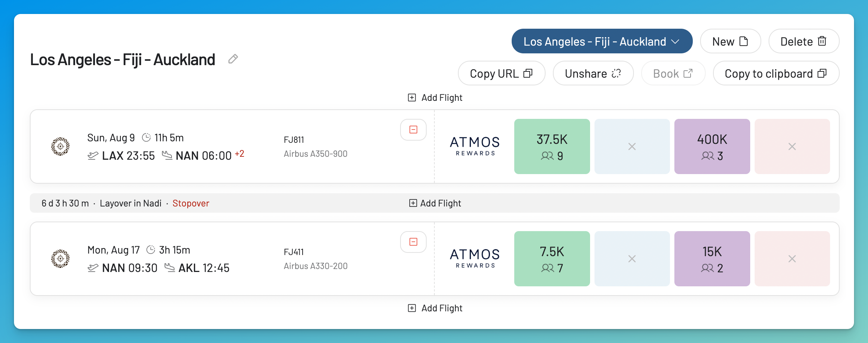Click the 3h 15m duration clock icon
The width and height of the screenshot is (868, 343).
pyautogui.click(x=151, y=250)
